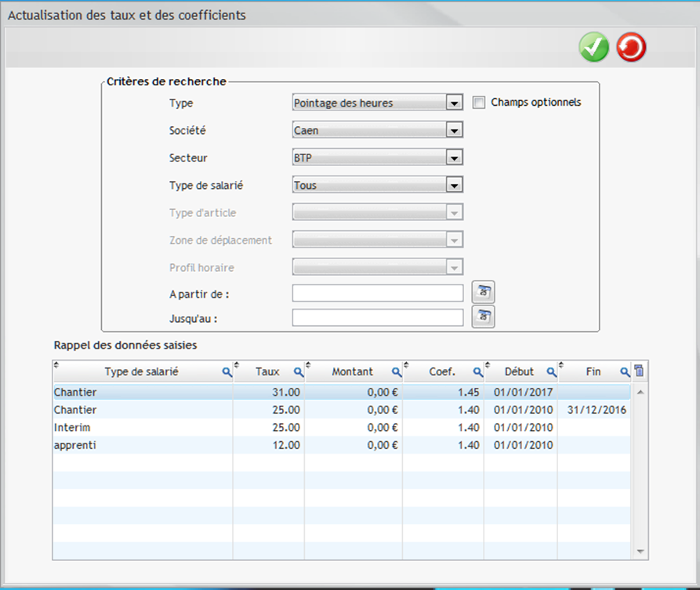Click search magnifier in Type de salarié column
Viewport: 700px width, 590px height.
[228, 371]
